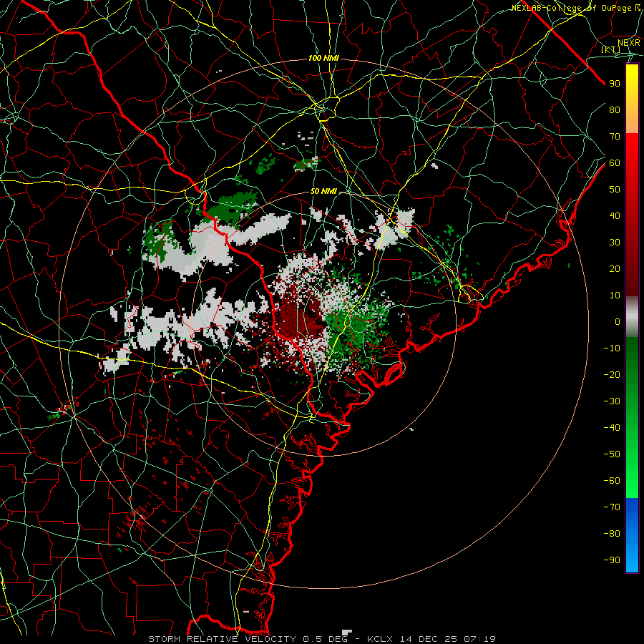Click the KCLX radar site identifier

[379, 639]
